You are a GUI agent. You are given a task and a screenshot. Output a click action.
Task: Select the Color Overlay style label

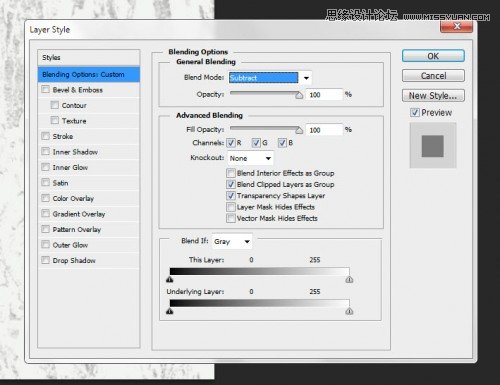coord(73,198)
